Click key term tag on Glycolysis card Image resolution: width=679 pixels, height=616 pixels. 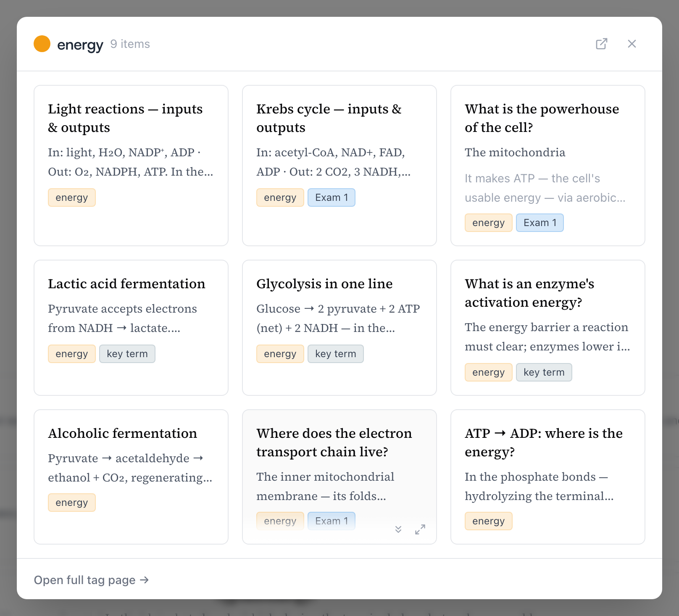[x=336, y=354]
